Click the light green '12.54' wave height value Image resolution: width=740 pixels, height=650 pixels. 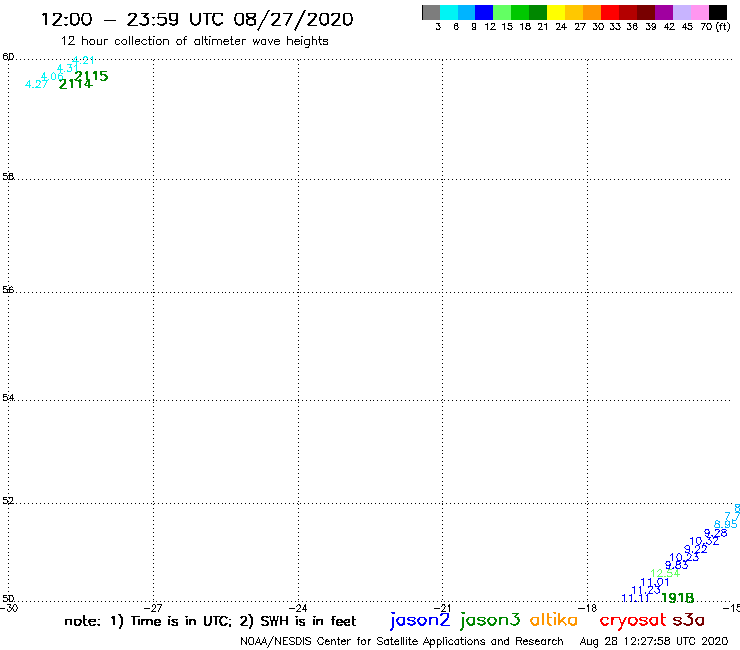tap(665, 574)
